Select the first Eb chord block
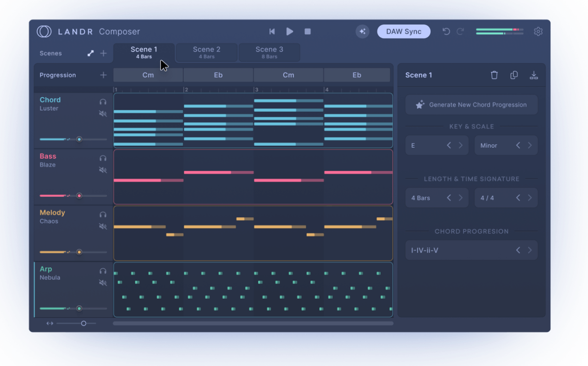The image size is (588, 366). tap(218, 75)
